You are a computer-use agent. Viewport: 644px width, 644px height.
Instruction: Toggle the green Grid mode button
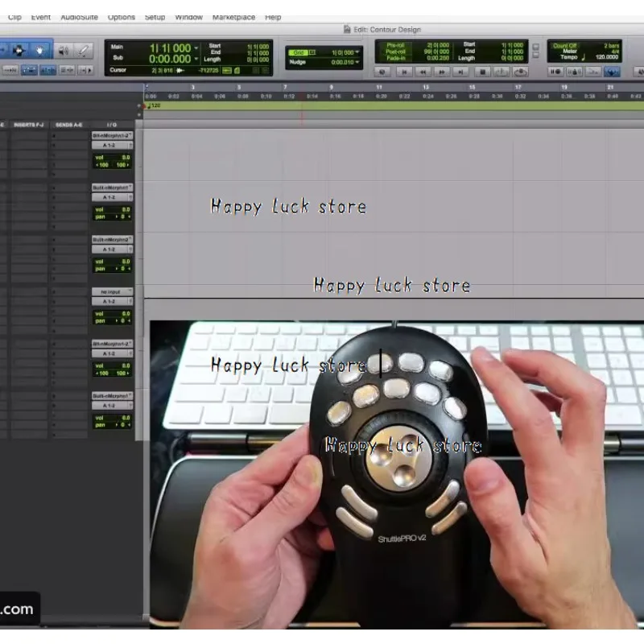pyautogui.click(x=298, y=52)
